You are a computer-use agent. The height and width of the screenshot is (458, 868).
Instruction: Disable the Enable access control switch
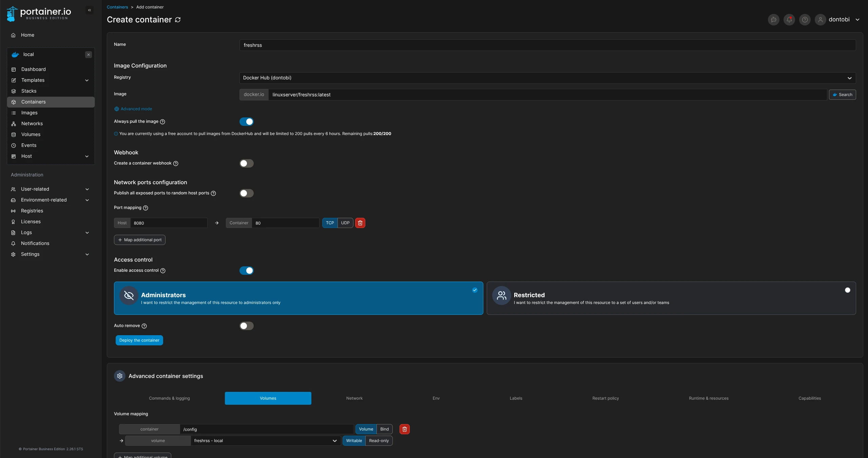coord(247,270)
